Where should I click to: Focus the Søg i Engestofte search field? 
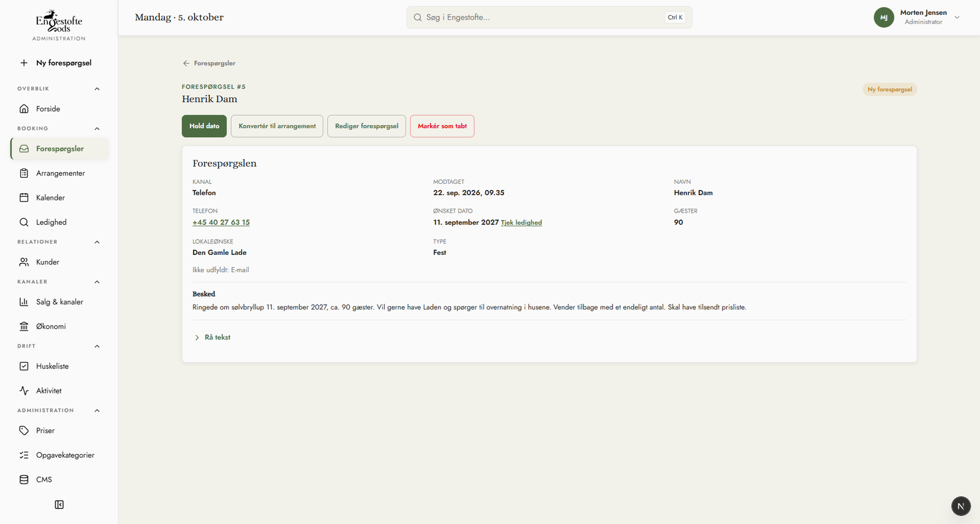pos(549,17)
